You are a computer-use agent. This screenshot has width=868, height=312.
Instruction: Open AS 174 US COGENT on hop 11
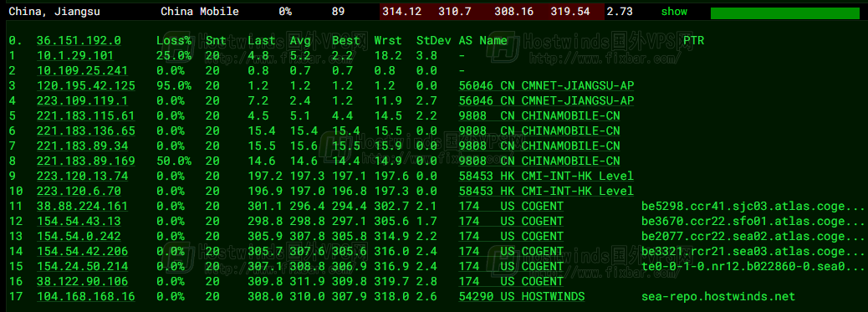tap(511, 206)
